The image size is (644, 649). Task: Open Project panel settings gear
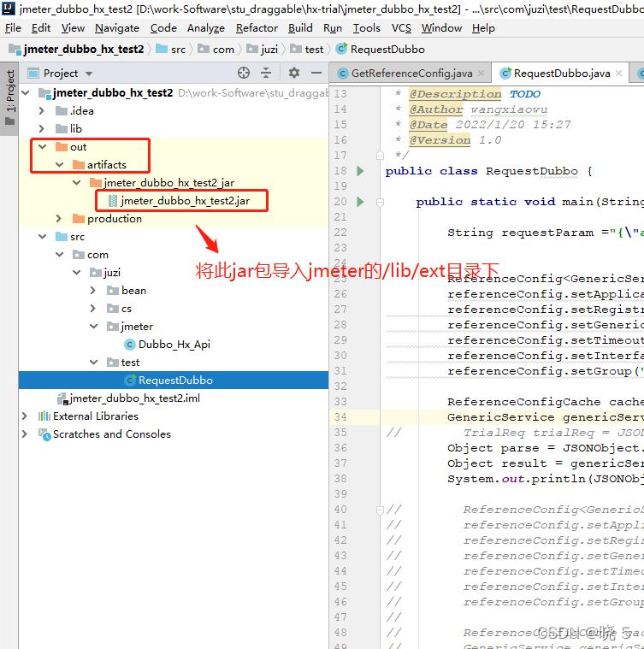tap(294, 74)
